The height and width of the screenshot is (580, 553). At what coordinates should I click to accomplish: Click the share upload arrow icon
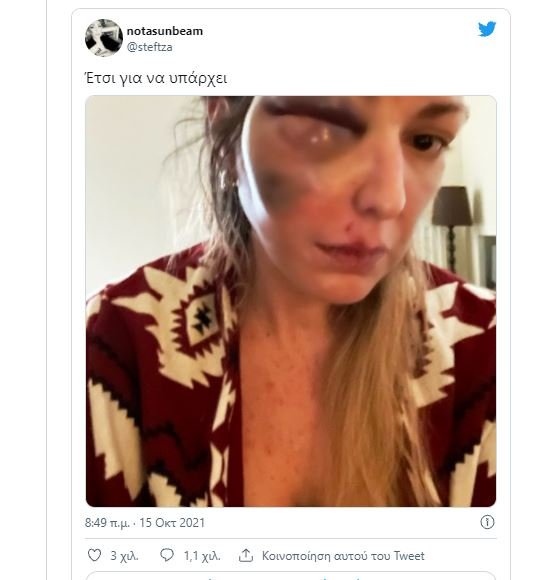246,555
